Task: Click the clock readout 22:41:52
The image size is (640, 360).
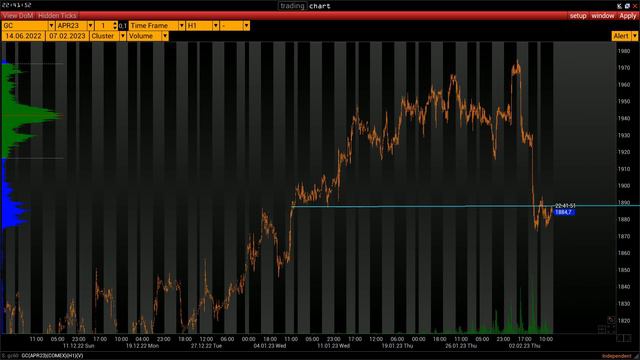Action: coord(16,5)
